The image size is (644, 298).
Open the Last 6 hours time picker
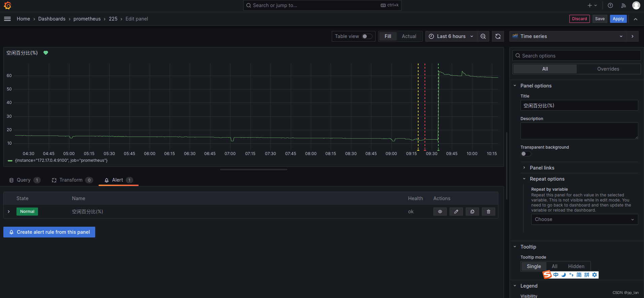(451, 36)
